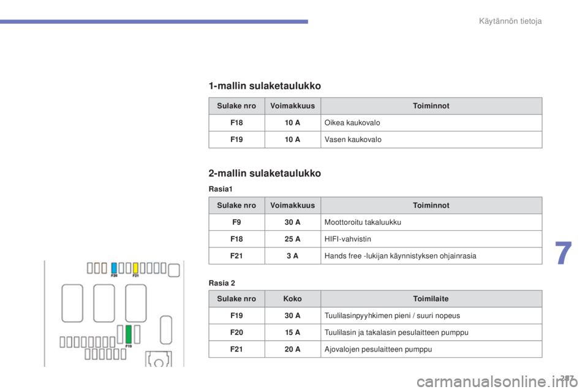Select the "Rasia 2" label

pyautogui.click(x=222, y=283)
